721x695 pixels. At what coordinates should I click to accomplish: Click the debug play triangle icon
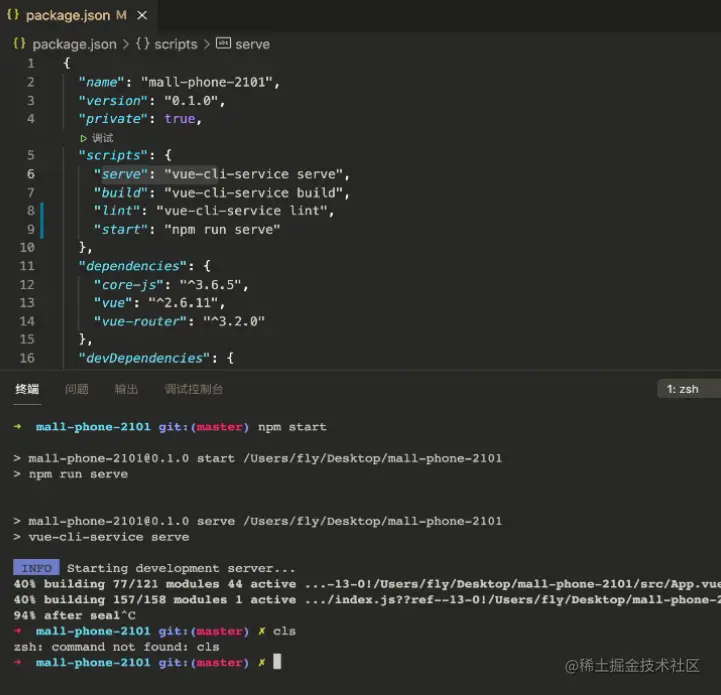click(x=83, y=138)
